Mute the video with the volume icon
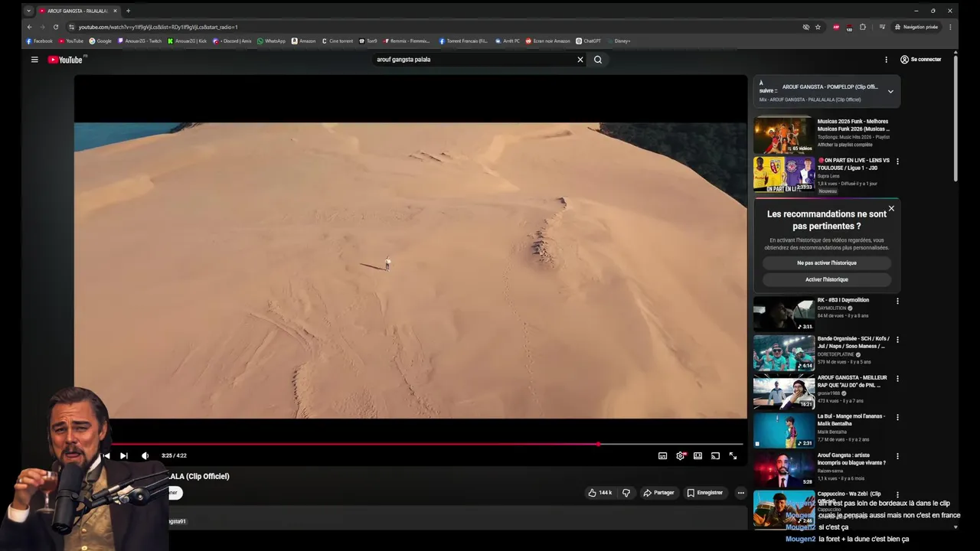This screenshot has height=551, width=980. (x=145, y=455)
